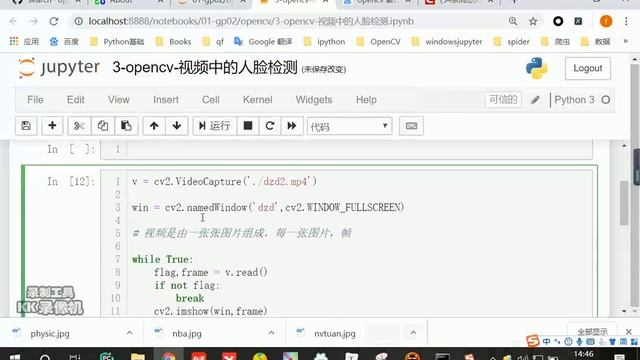Image resolution: width=640 pixels, height=360 pixels.
Task: Move selected cell down
Action: [x=177, y=126]
